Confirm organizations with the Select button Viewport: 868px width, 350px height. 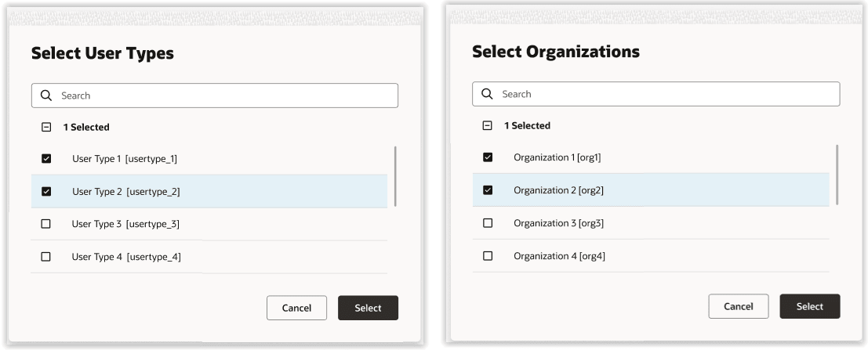(x=809, y=307)
